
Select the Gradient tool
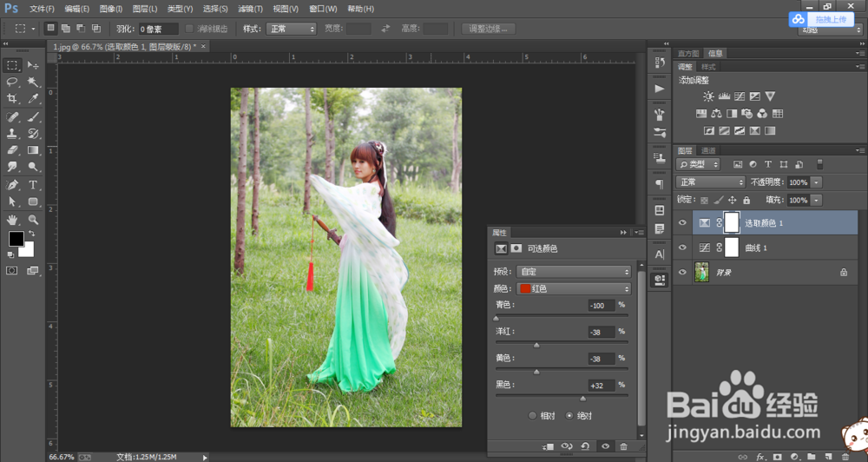click(x=33, y=150)
